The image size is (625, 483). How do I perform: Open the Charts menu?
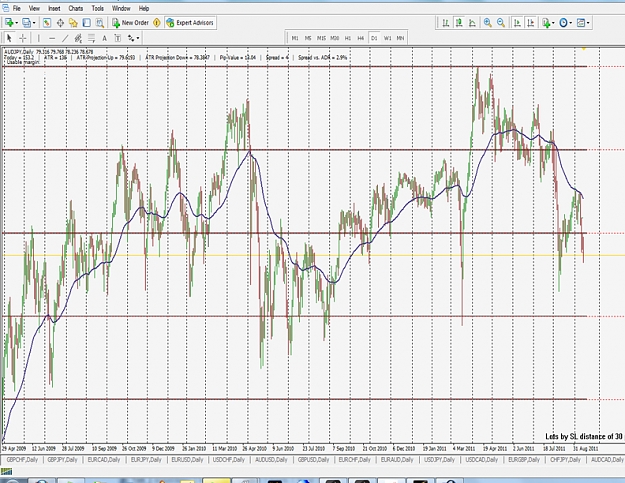click(75, 8)
